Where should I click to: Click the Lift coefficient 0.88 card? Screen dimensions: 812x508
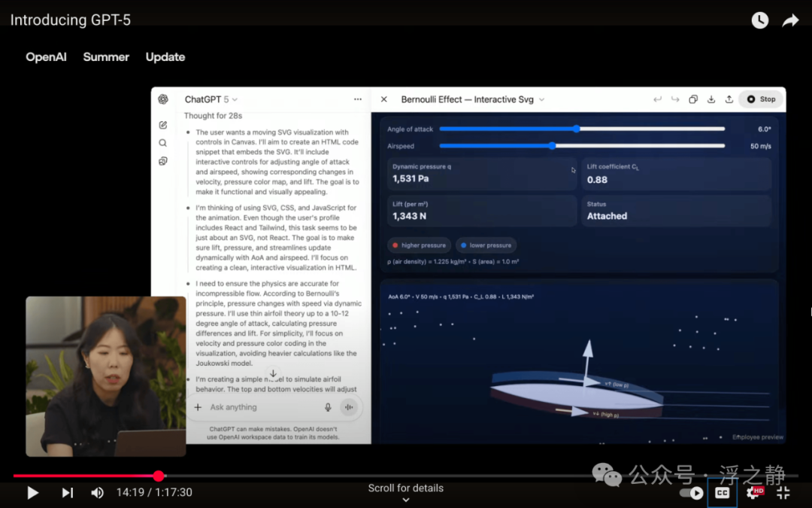click(x=677, y=174)
